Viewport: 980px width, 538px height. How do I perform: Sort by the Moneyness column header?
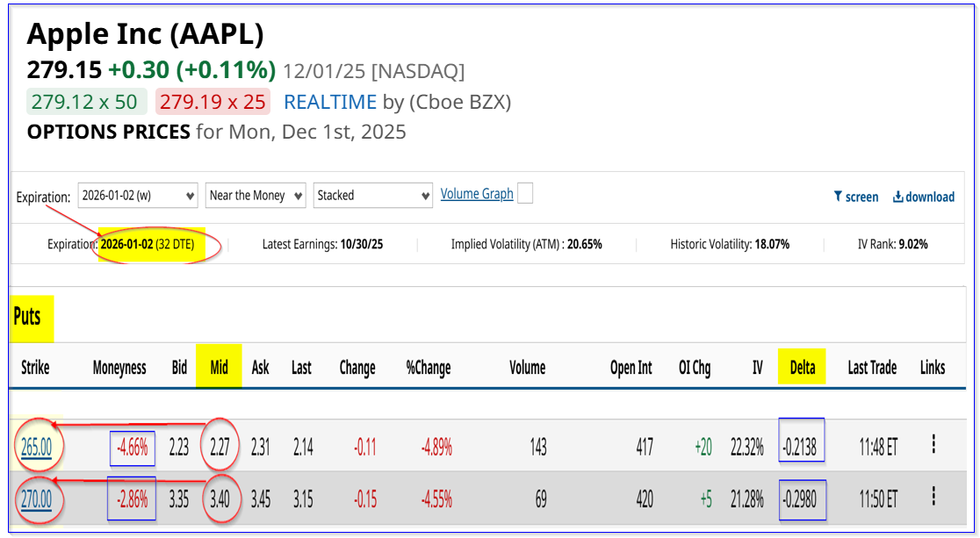click(x=119, y=367)
